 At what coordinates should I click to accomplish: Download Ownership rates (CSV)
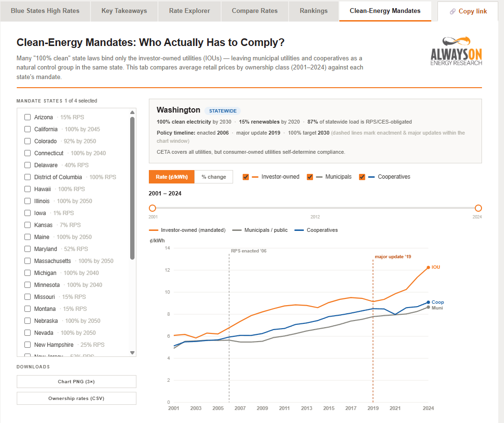click(x=77, y=398)
